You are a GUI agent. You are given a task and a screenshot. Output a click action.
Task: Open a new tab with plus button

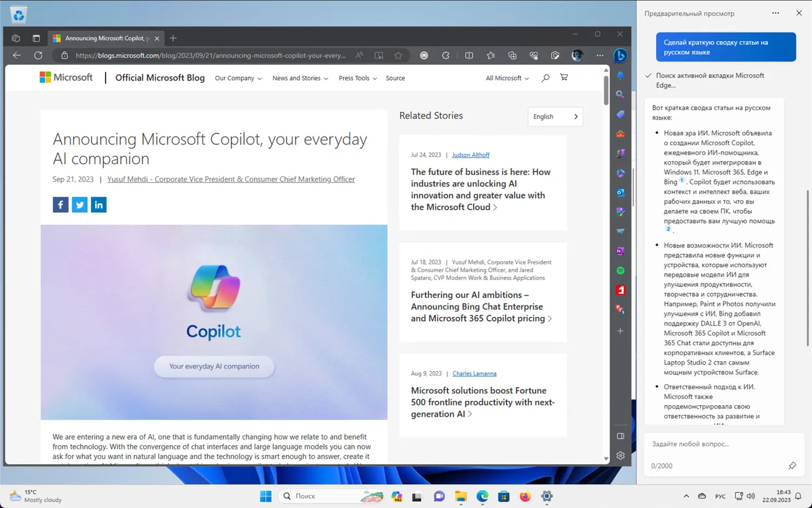coord(173,38)
